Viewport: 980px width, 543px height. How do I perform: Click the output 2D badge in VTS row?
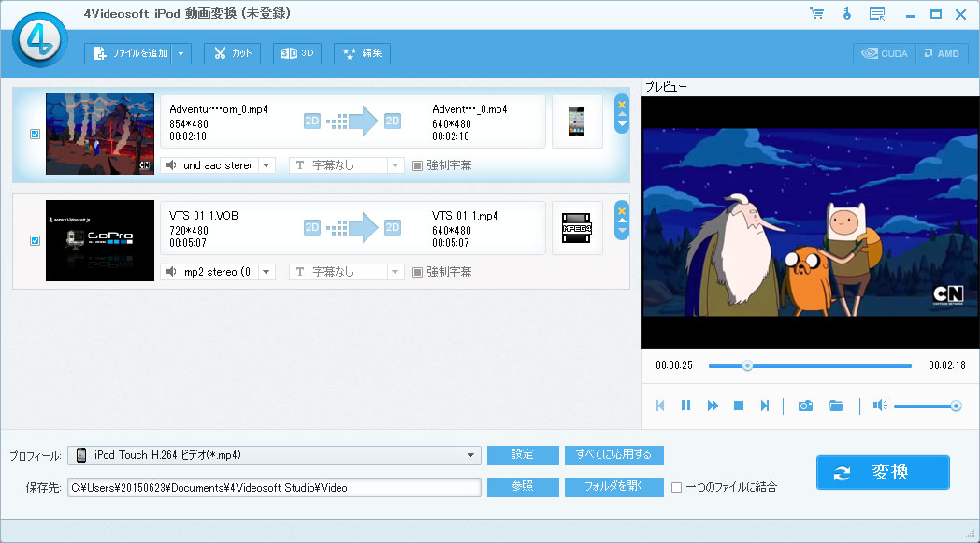point(393,227)
